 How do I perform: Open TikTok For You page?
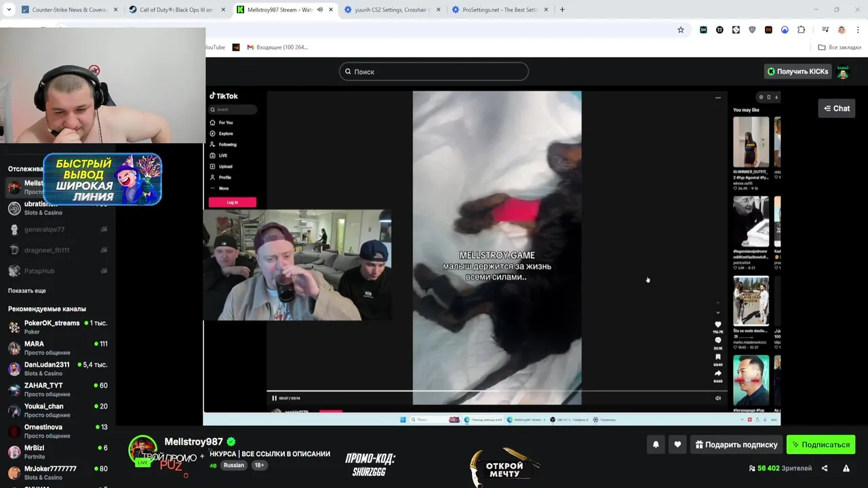(x=221, y=123)
